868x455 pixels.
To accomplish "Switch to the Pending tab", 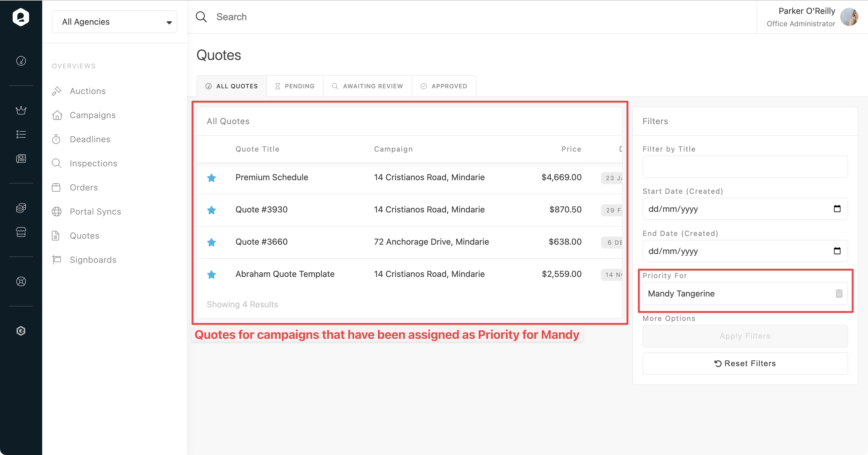I will point(295,86).
